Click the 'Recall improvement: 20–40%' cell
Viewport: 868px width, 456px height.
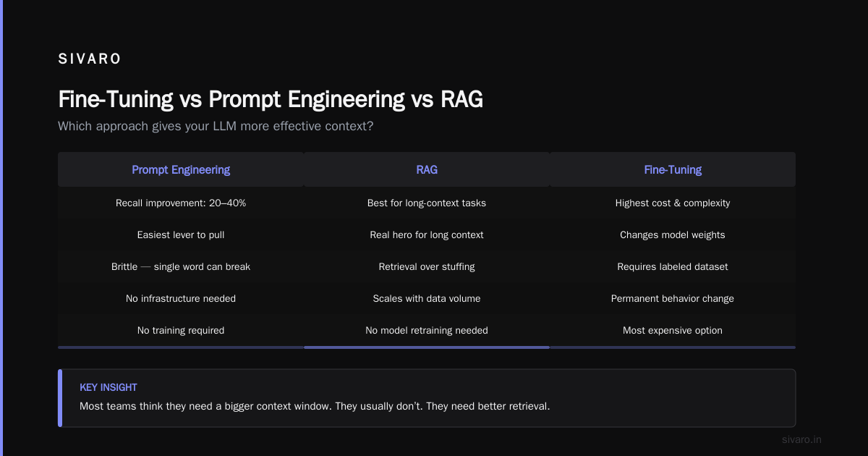click(181, 203)
